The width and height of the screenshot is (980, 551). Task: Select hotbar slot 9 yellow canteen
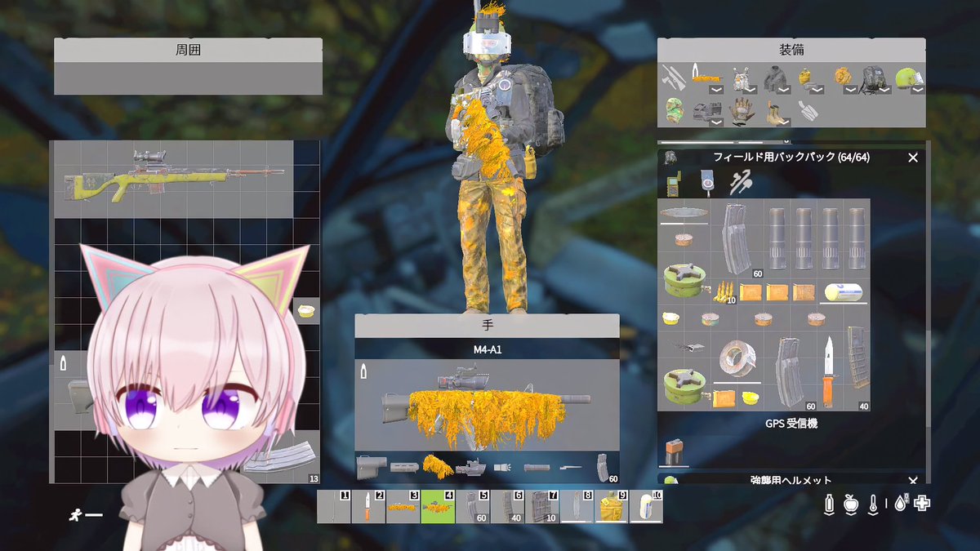pos(612,506)
